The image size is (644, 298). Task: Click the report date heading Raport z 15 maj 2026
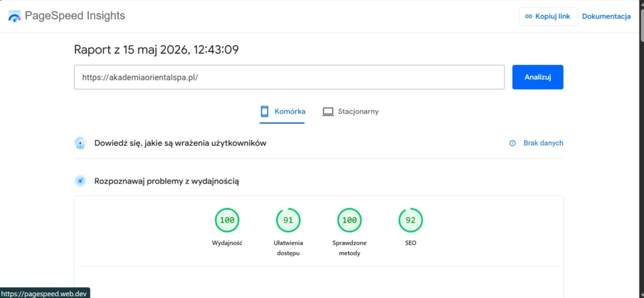(x=157, y=50)
